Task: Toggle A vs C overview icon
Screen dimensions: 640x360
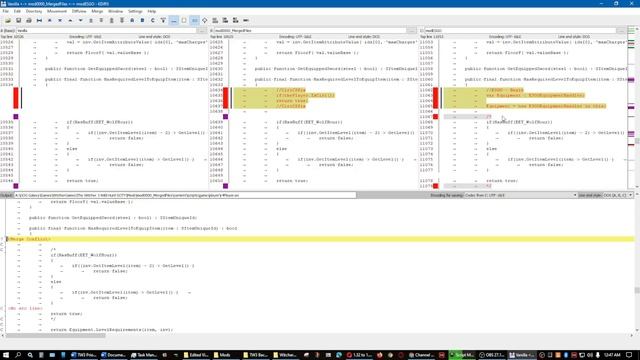Action: coord(225,20)
